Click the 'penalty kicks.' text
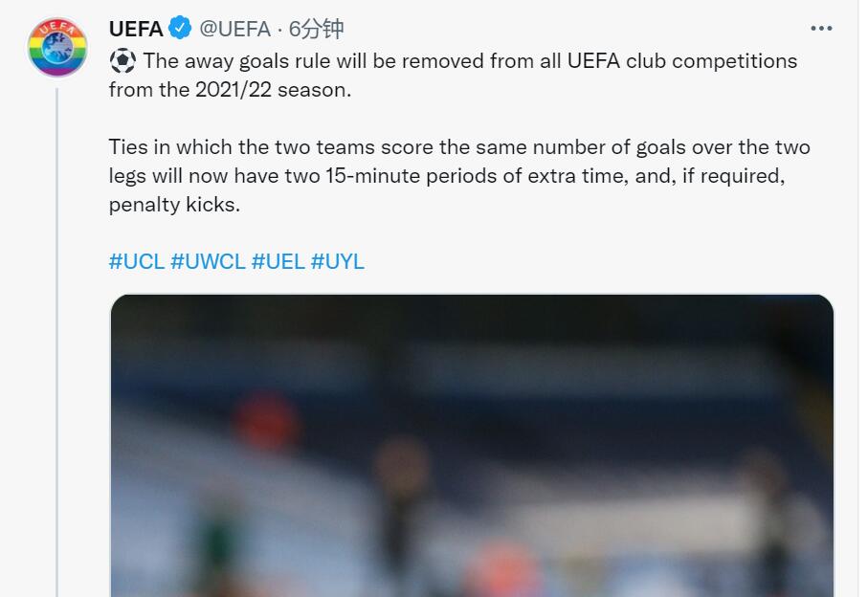This screenshot has width=868, height=597. pos(173,206)
